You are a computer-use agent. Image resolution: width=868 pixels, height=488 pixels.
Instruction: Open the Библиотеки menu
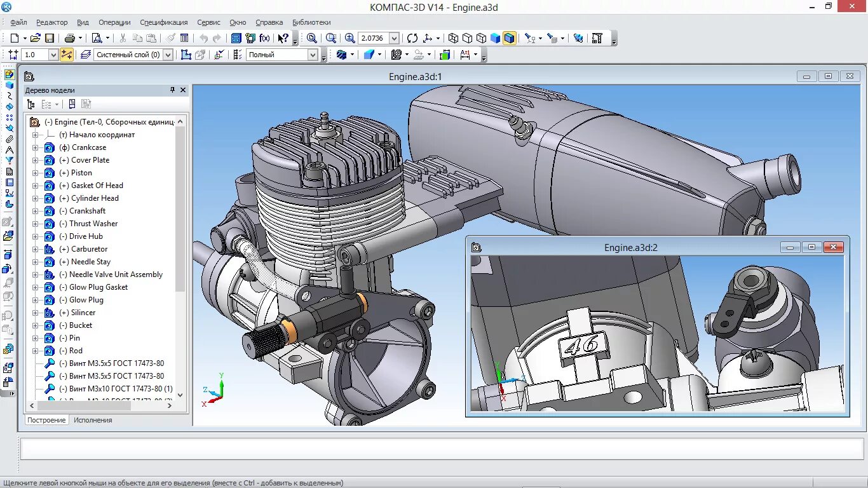(x=311, y=22)
